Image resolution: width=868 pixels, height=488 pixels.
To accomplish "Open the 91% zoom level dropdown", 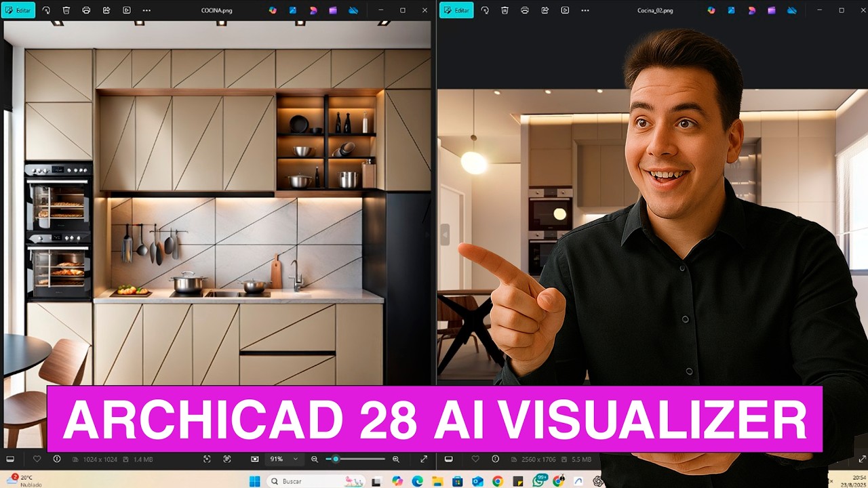I will tap(284, 459).
